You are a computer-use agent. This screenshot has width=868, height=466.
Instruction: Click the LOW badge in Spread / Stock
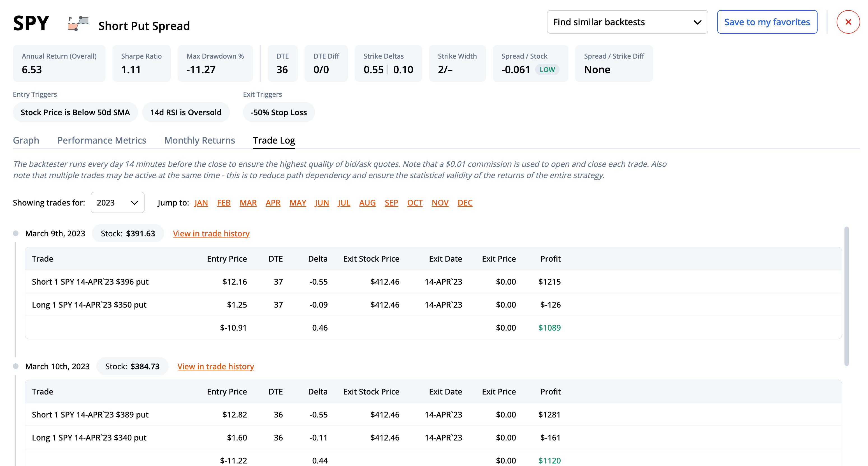[x=547, y=70]
